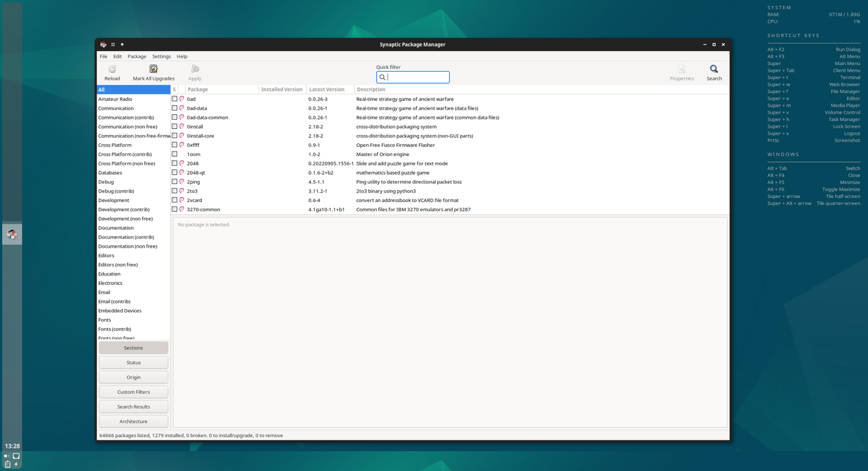This screenshot has width=868, height=471.
Task: Click the Debian swirl icon beside 0install
Action: pos(182,126)
